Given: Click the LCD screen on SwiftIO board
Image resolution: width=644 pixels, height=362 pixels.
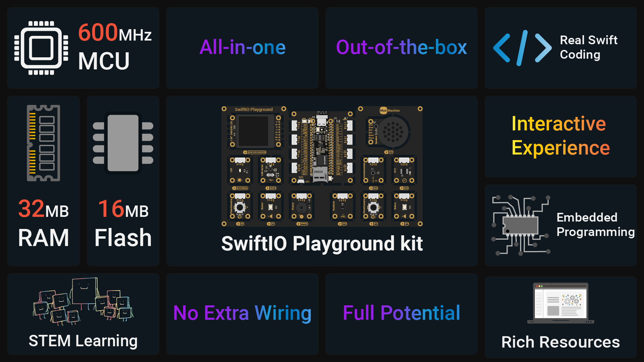Looking at the screenshot, I should [256, 131].
